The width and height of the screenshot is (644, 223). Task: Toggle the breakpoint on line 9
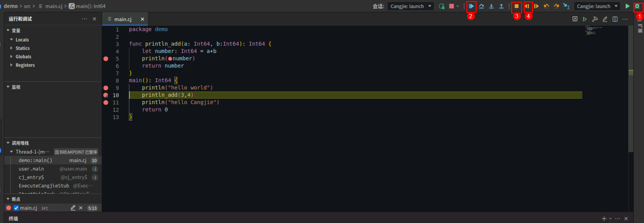(x=106, y=88)
